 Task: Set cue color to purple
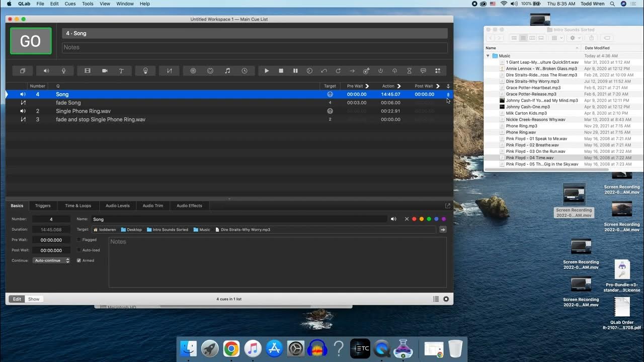(443, 219)
